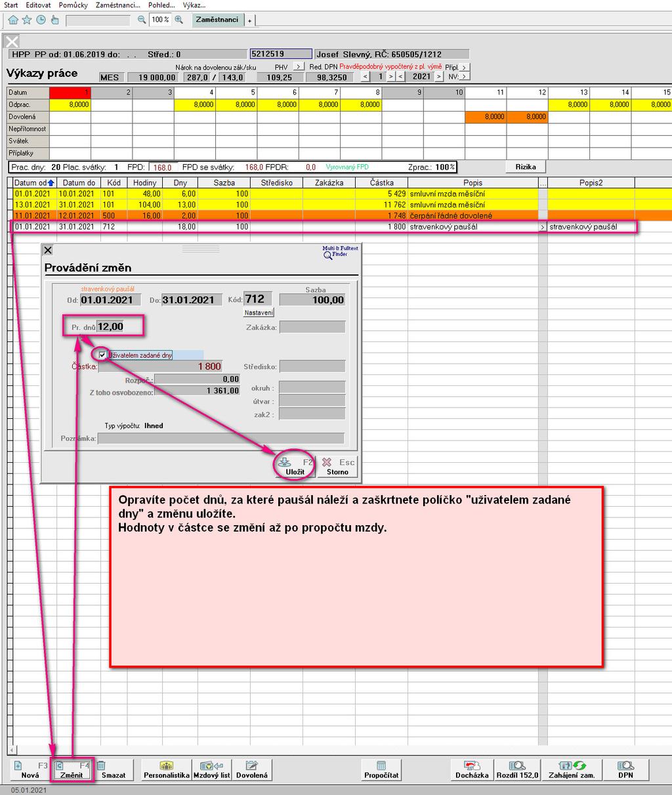
Task: Recalculate wage with Propočítat
Action: (x=381, y=769)
